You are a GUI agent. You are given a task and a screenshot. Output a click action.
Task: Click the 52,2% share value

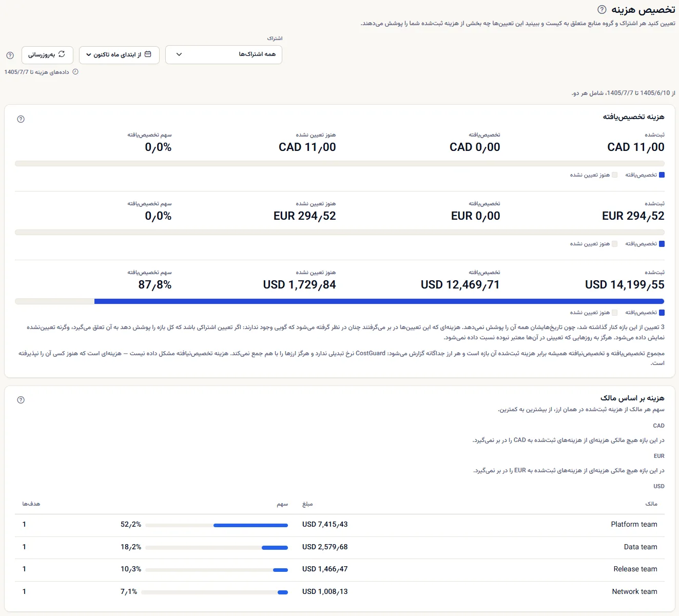point(131,525)
